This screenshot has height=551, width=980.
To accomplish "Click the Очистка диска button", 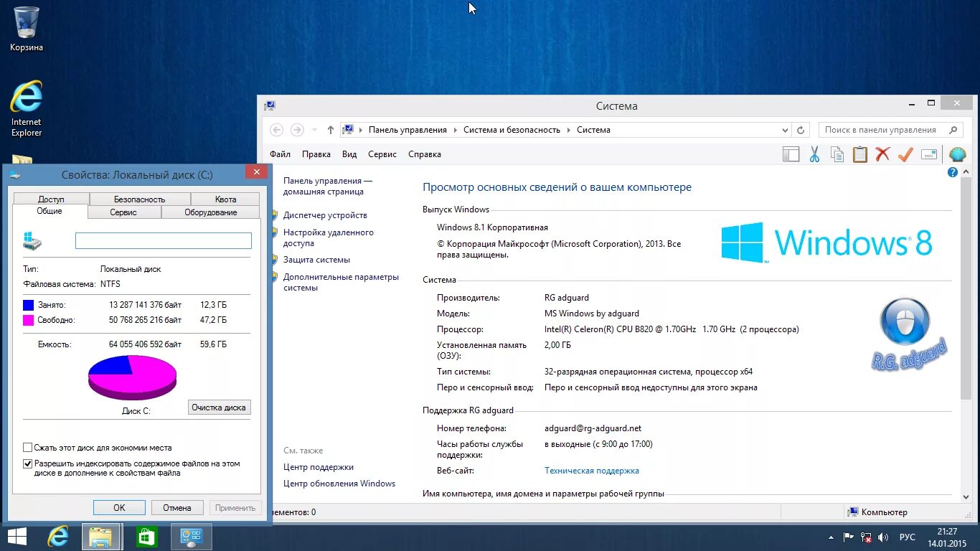I will click(219, 408).
